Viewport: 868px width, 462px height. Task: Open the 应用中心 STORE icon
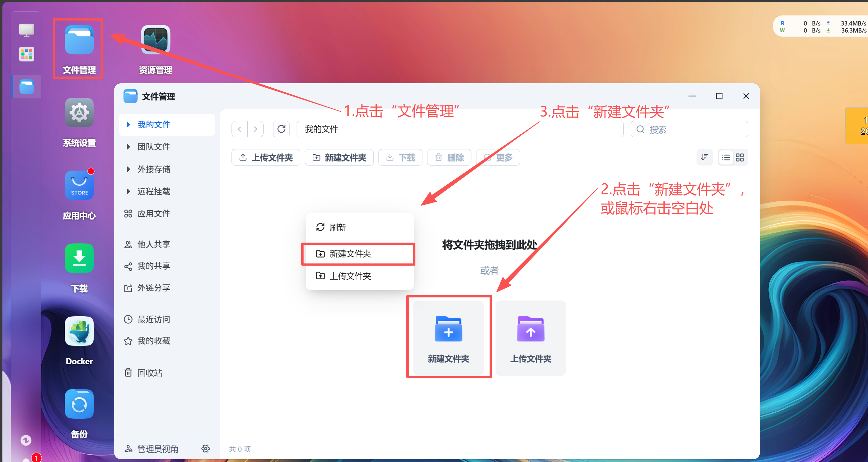click(79, 185)
